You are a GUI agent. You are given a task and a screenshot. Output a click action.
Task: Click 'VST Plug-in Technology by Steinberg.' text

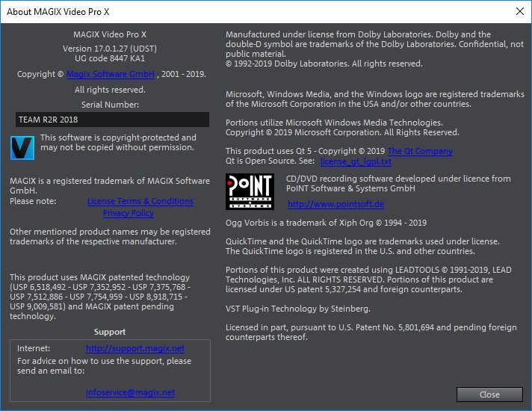[x=298, y=309]
